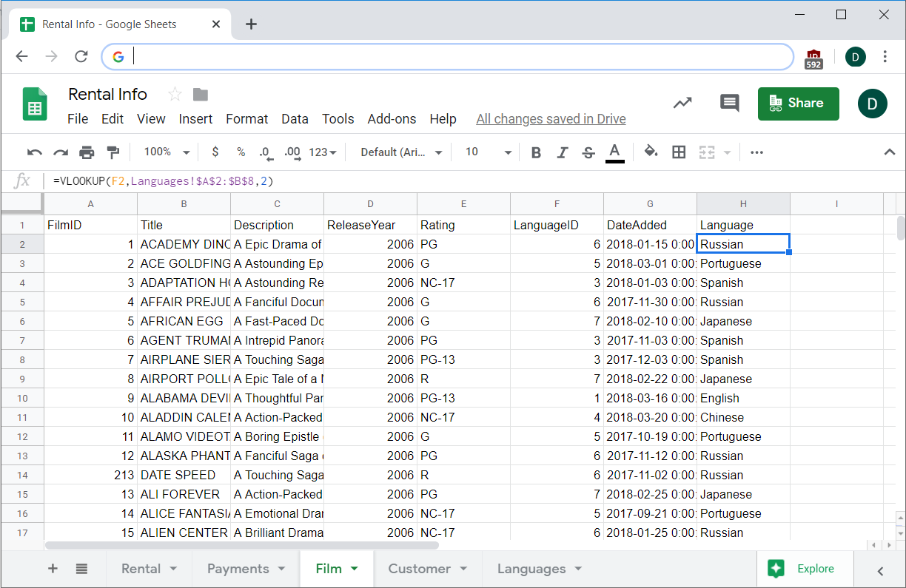906x588 pixels.
Task: Open the Fill color bucket tool
Action: pos(651,152)
